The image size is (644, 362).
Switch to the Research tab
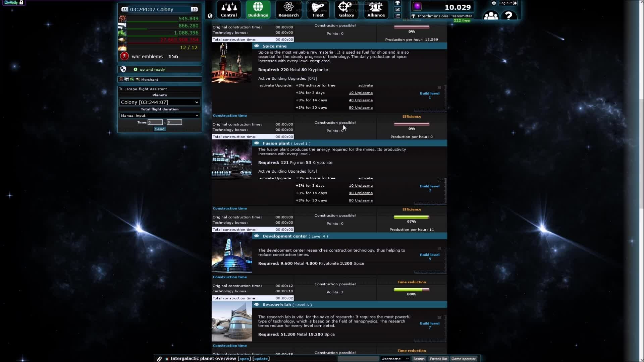[288, 9]
